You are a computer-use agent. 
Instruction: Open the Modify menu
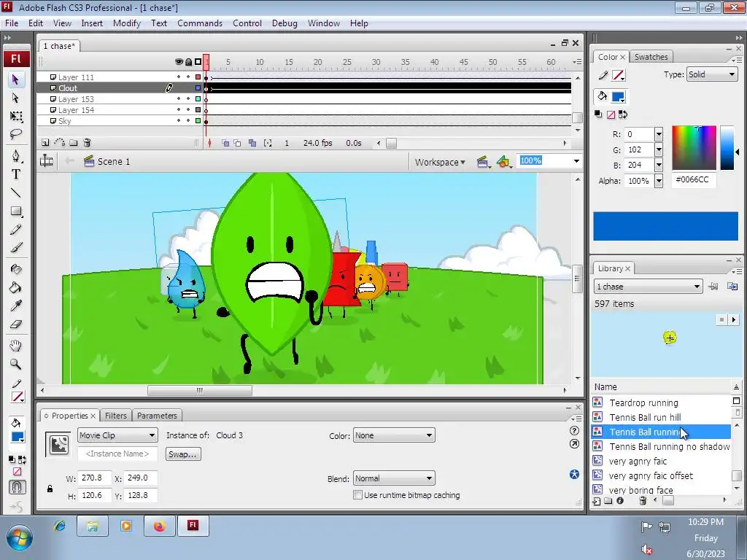point(127,23)
